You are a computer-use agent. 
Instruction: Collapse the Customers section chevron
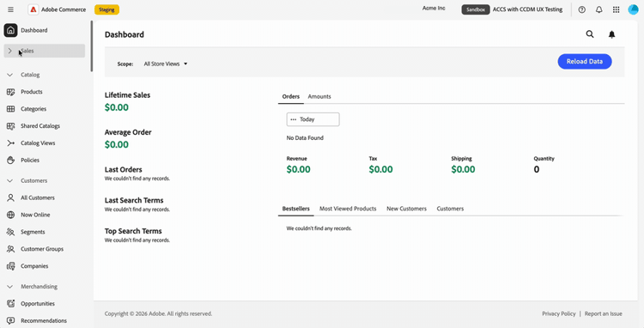coord(10,180)
